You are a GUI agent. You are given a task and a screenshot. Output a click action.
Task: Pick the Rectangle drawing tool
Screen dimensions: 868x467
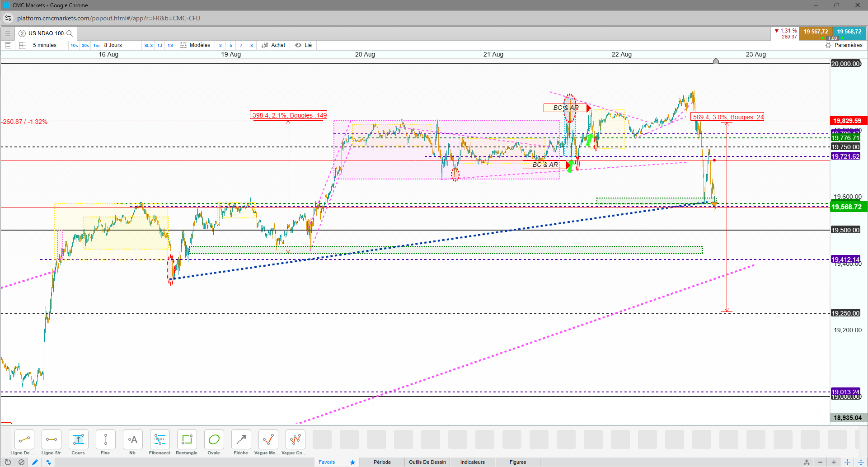[x=187, y=442]
